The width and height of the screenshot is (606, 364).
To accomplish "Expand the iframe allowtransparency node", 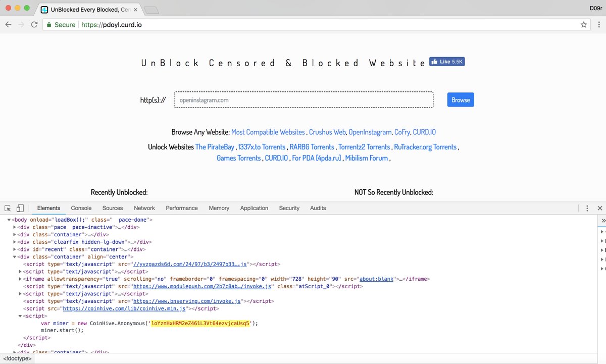I will point(20,279).
